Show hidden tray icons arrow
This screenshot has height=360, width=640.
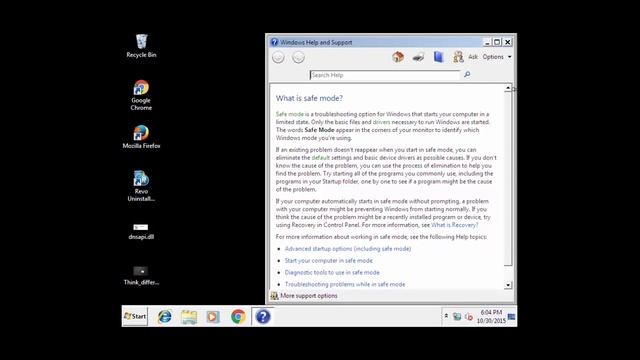point(446,316)
